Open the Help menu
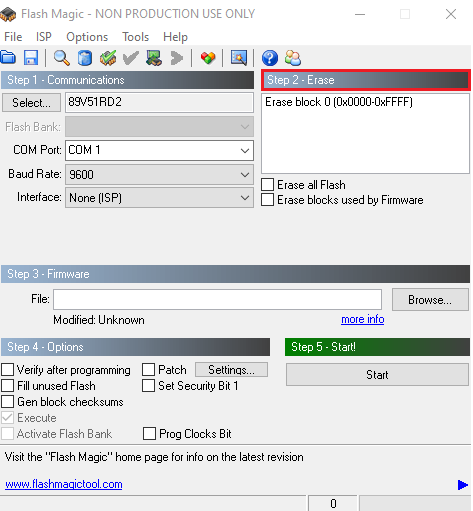The height and width of the screenshot is (511, 473). (x=175, y=37)
